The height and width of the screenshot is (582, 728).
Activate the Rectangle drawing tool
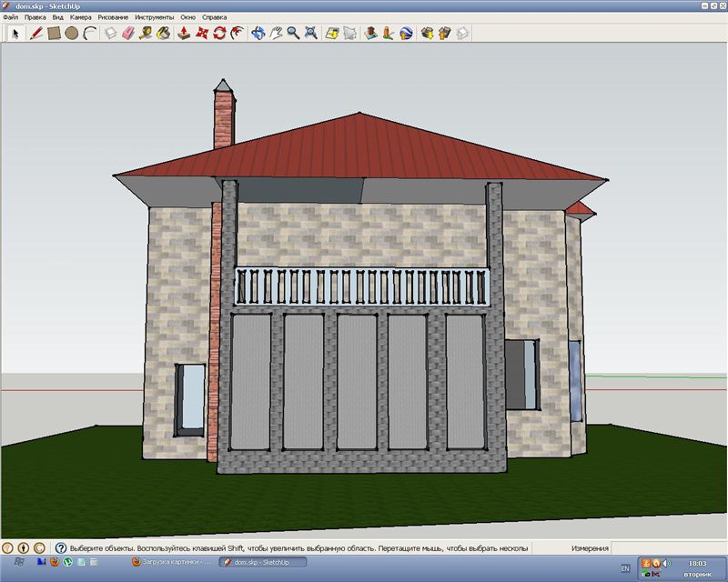tap(54, 34)
